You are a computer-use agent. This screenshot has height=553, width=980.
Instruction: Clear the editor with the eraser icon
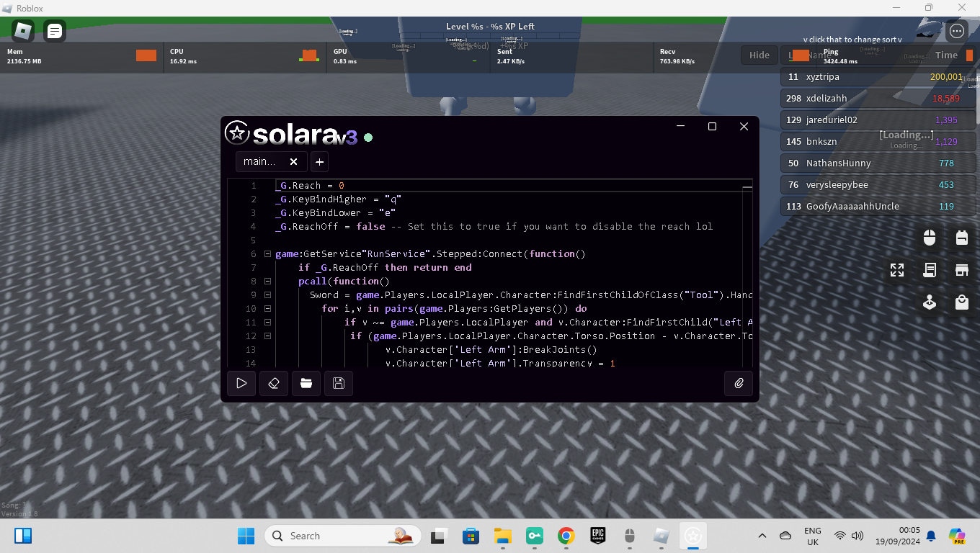pos(274,384)
